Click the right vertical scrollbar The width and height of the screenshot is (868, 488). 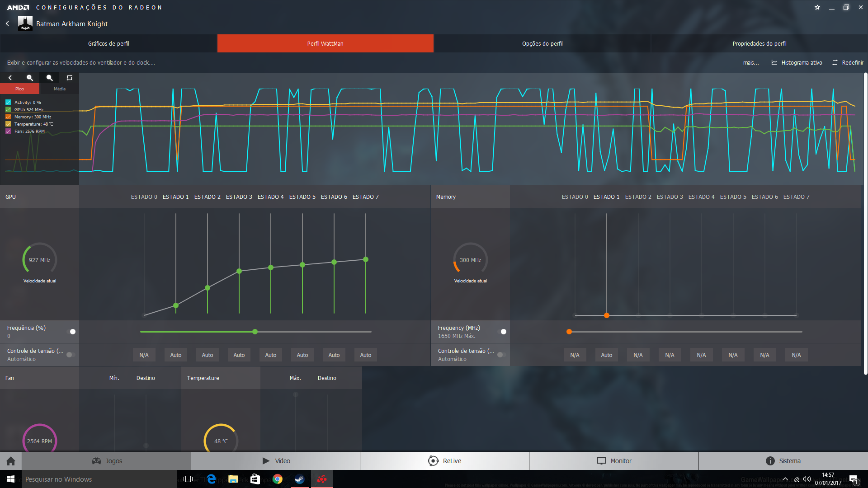865,224
